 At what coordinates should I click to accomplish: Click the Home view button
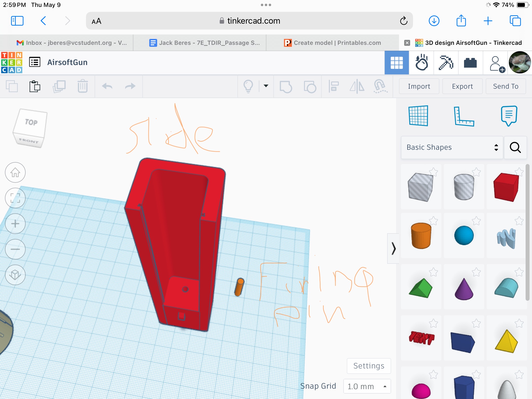point(15,172)
